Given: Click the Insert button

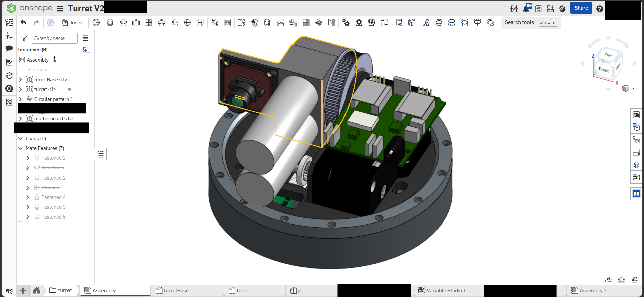Looking at the screenshot, I should (73, 22).
